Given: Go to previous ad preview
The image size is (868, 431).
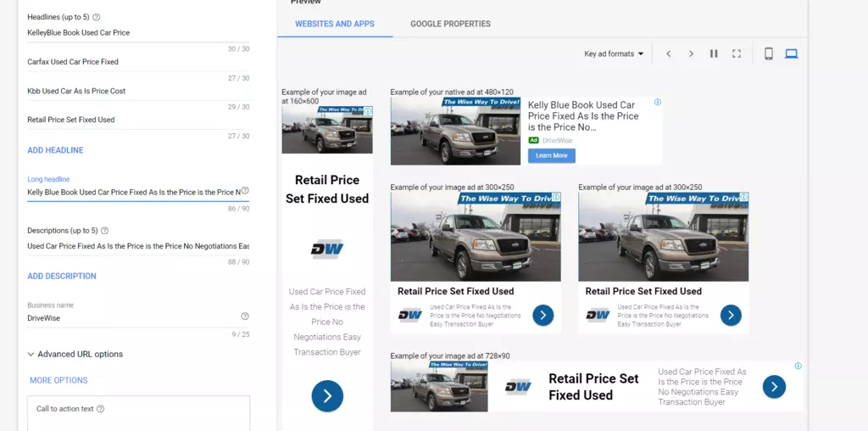Looking at the screenshot, I should pos(669,53).
